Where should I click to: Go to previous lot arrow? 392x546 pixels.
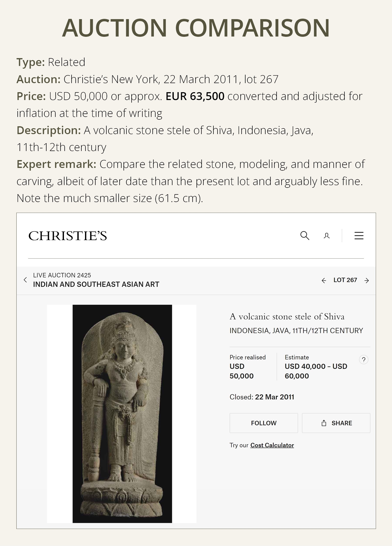(324, 280)
